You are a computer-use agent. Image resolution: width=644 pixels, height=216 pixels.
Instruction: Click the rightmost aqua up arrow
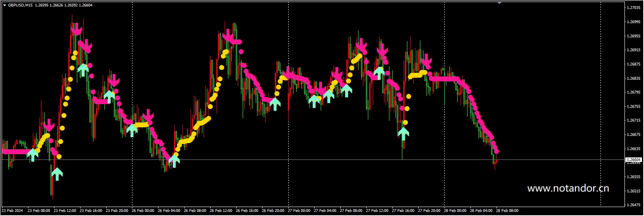(x=403, y=133)
